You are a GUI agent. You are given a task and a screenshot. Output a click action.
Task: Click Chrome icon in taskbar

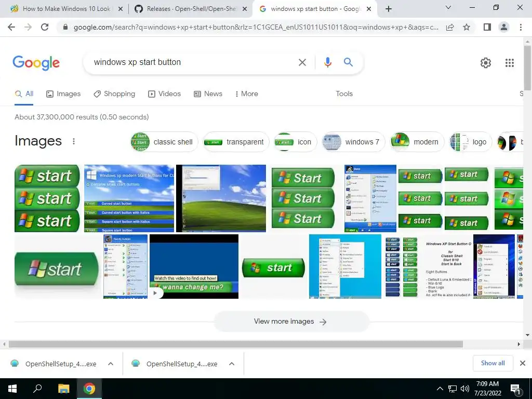pos(89,389)
